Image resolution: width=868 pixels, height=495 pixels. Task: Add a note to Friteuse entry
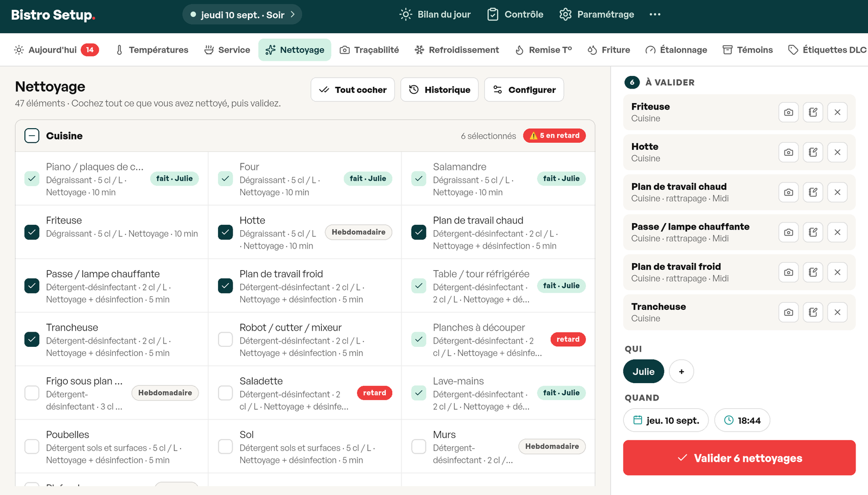coord(813,112)
